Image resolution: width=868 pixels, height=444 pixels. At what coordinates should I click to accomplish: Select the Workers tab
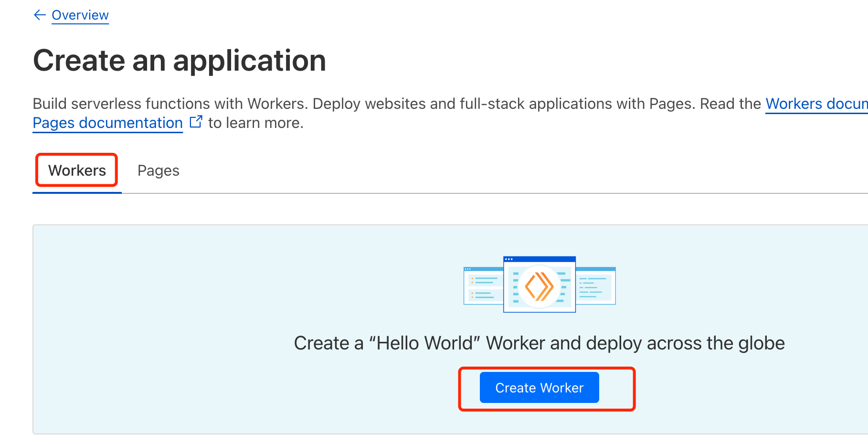77,170
